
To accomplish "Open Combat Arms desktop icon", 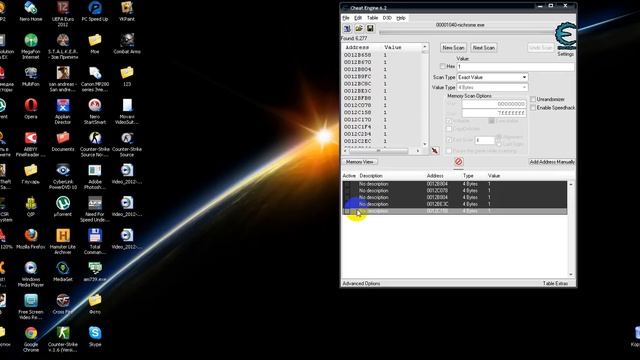I will click(127, 44).
